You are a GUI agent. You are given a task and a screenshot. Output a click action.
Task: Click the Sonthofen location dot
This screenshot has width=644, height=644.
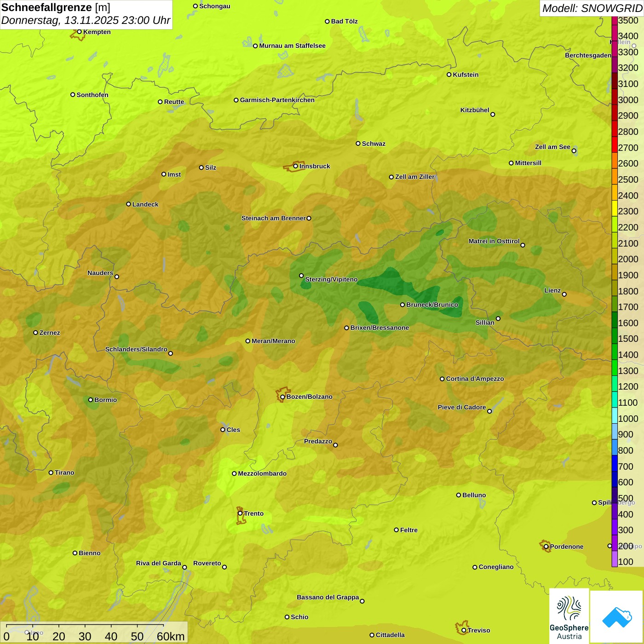pyautogui.click(x=73, y=95)
